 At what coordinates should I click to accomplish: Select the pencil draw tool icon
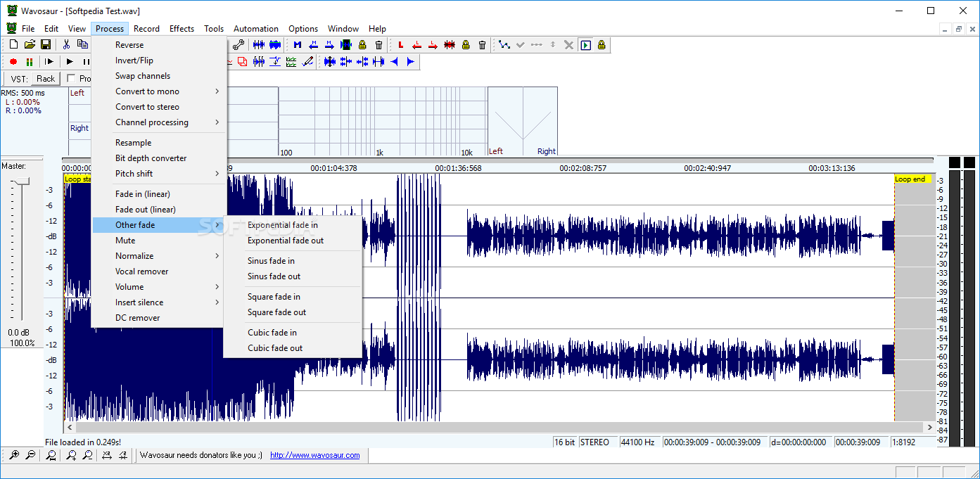pyautogui.click(x=307, y=62)
